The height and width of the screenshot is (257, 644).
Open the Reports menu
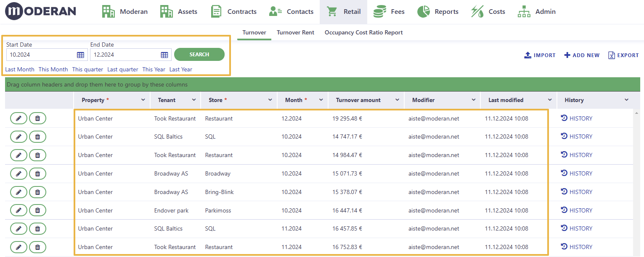tap(437, 12)
